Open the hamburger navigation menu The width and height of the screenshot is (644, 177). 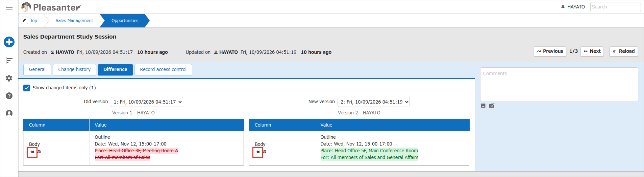(9, 9)
